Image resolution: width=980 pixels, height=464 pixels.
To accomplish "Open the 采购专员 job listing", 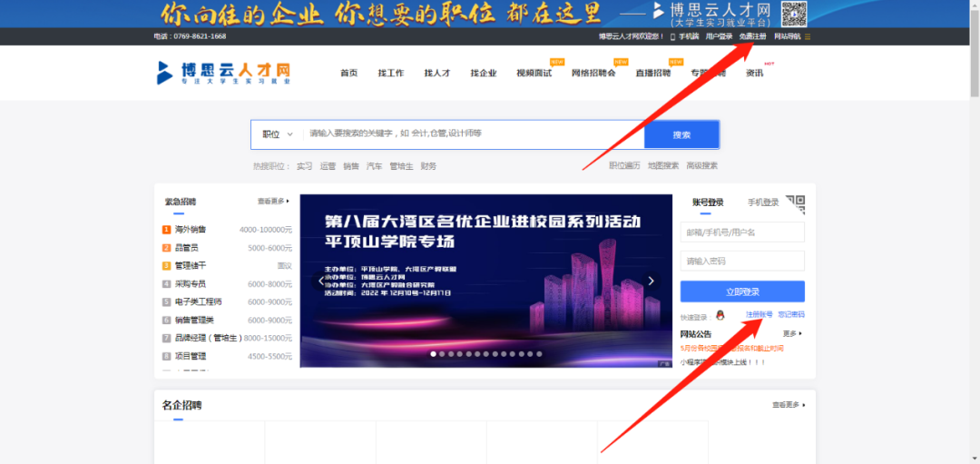I will click(x=191, y=284).
